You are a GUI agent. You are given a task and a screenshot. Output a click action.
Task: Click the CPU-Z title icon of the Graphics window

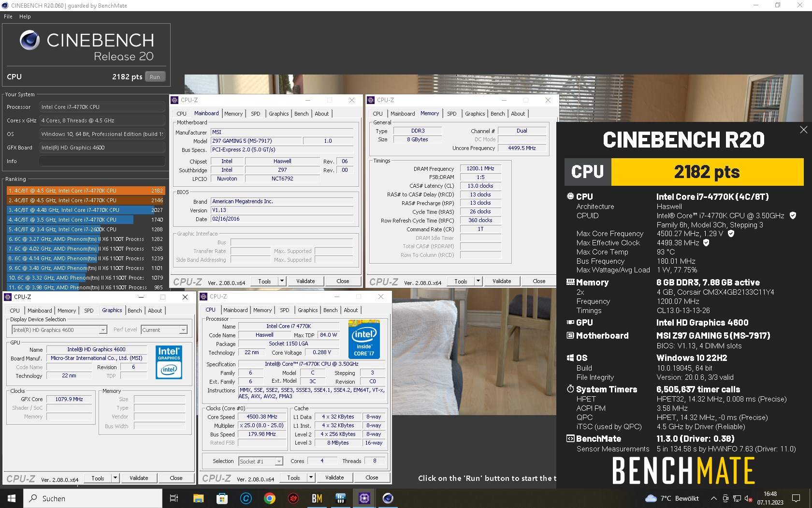(x=8, y=297)
